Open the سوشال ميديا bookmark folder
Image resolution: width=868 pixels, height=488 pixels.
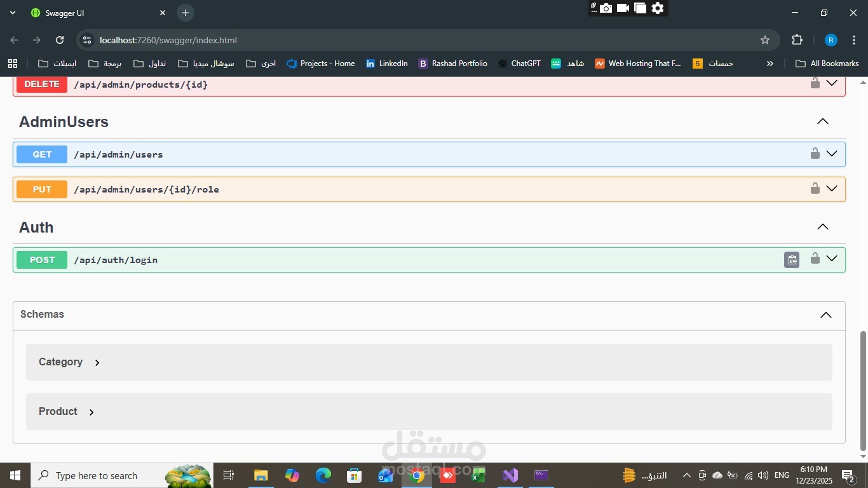207,64
